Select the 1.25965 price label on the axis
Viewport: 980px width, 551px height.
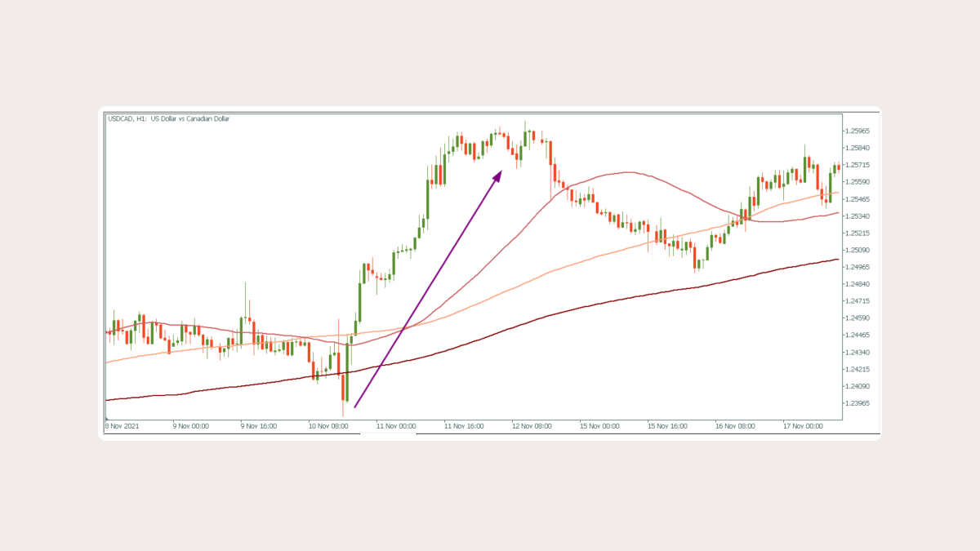858,131
